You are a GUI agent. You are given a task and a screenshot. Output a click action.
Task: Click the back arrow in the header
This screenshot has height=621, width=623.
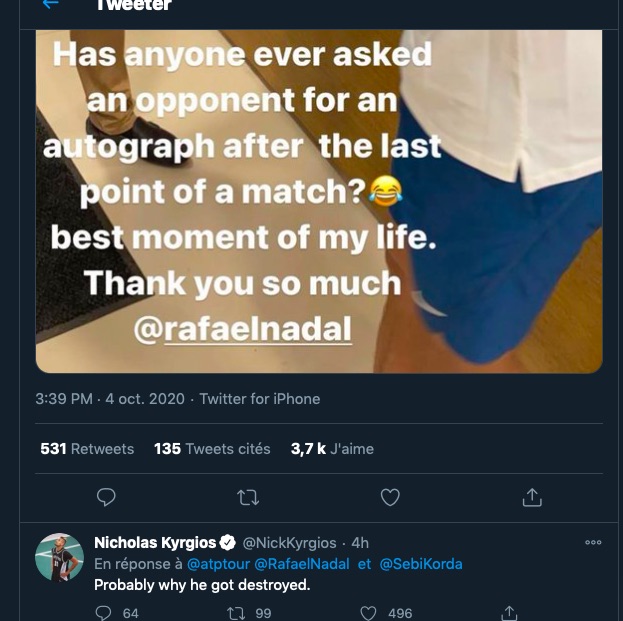[51, 5]
